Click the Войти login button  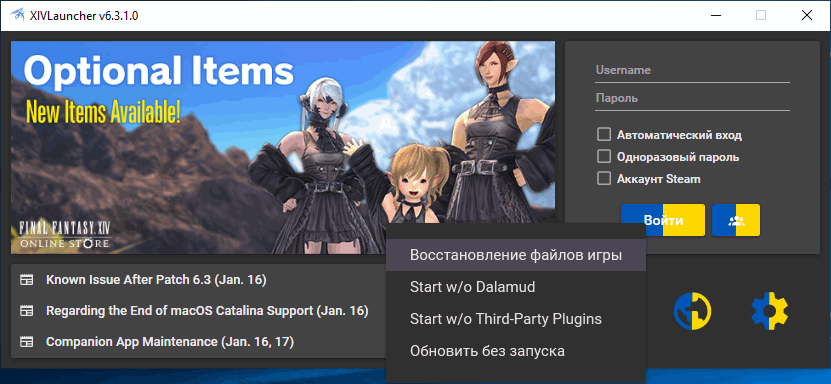click(663, 220)
